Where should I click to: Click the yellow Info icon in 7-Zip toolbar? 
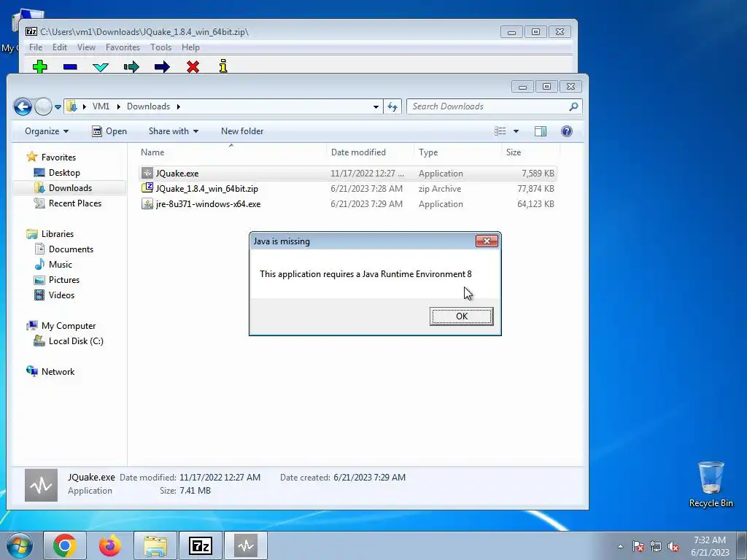223,66
